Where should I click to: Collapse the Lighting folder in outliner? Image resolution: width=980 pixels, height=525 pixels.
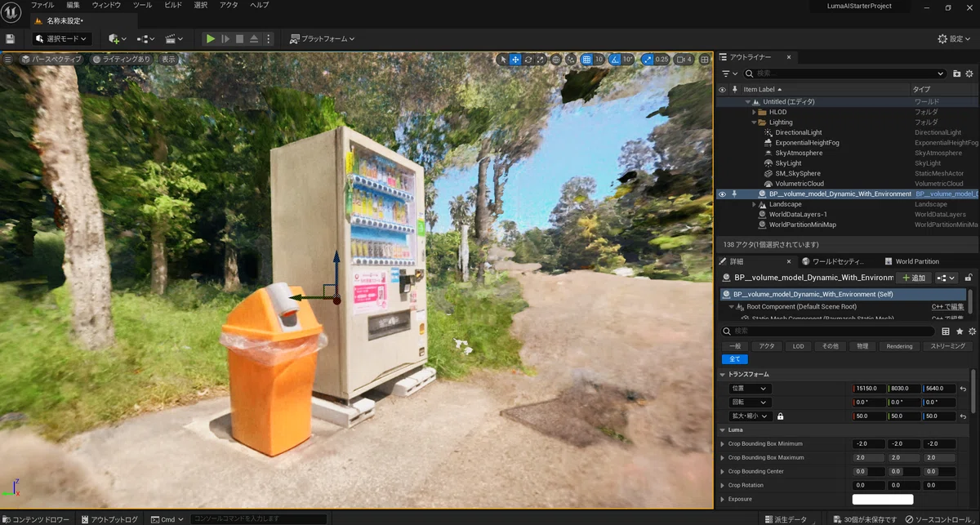[x=752, y=122]
